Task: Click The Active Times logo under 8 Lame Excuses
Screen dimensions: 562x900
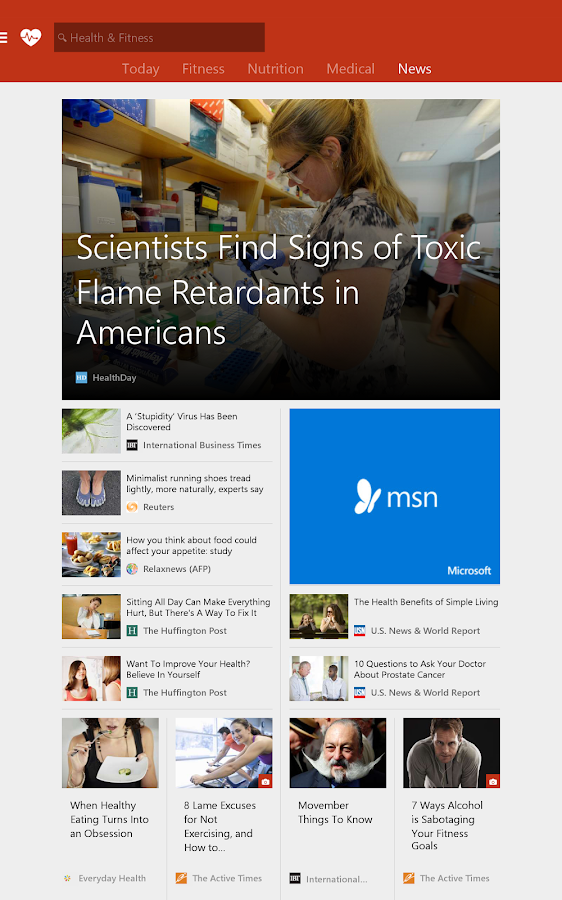Action: (x=181, y=878)
